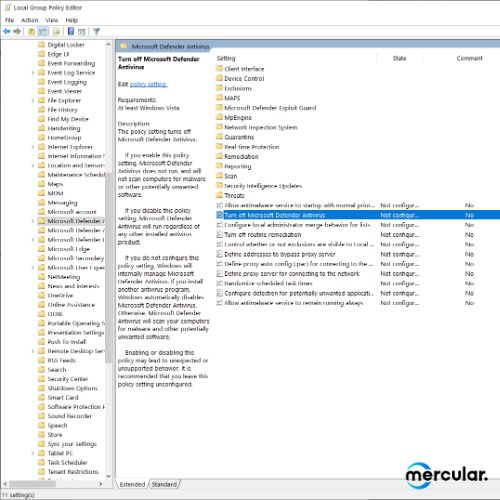This screenshot has width=500, height=500.
Task: Click the Digital Locker folder icon in tree
Action: [41, 45]
